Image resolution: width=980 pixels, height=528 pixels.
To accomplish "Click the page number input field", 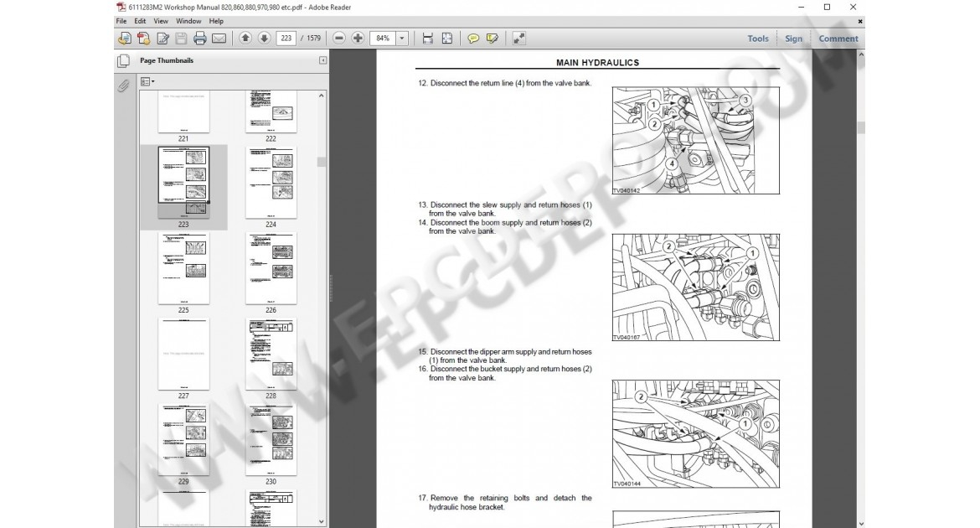I will click(286, 39).
